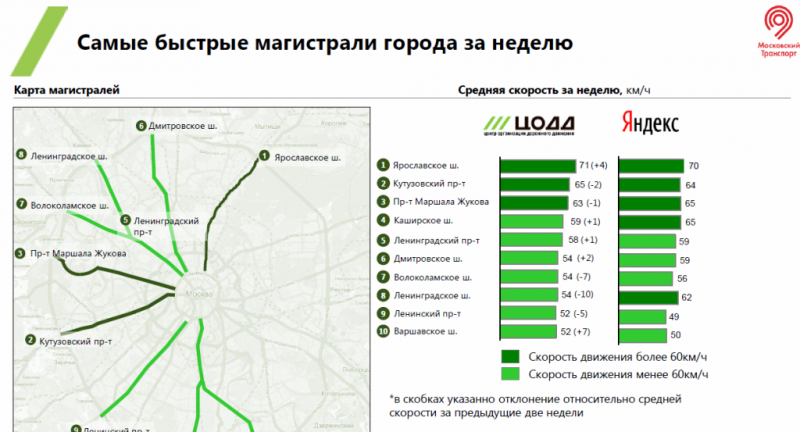Click the title 'Самые быстрые магистрали города за неделю'
Screen dimensions: 800x432
point(325,43)
